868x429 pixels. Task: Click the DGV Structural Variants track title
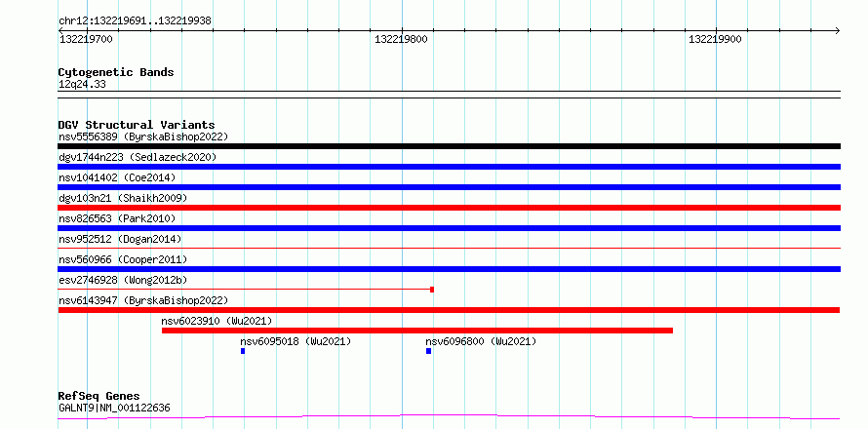pyautogui.click(x=137, y=125)
